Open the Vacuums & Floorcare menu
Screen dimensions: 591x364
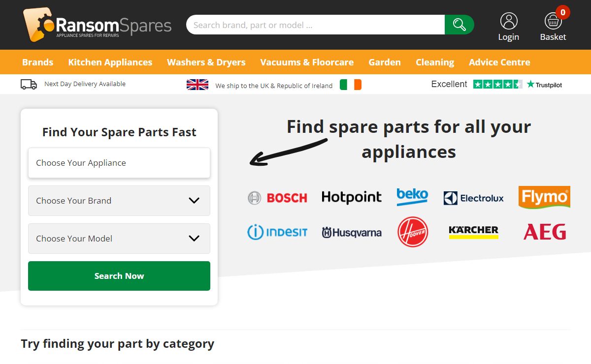tap(307, 62)
